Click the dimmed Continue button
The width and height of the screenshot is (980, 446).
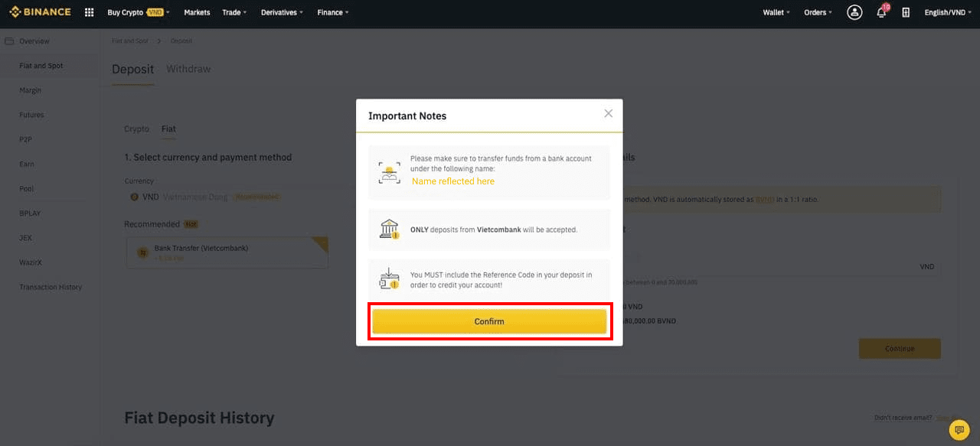click(900, 348)
